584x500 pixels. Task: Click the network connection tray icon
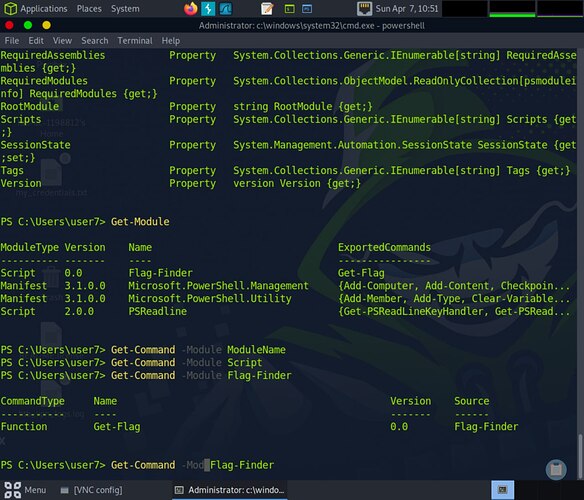[364, 9]
